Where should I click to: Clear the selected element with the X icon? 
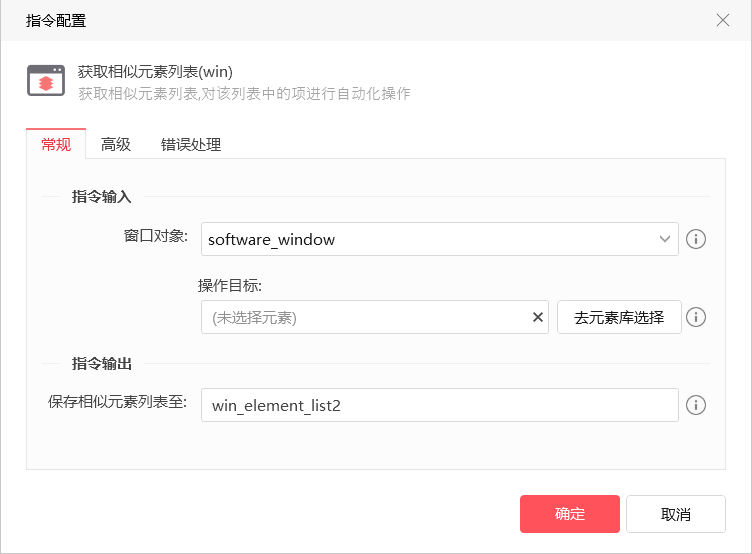click(x=538, y=317)
